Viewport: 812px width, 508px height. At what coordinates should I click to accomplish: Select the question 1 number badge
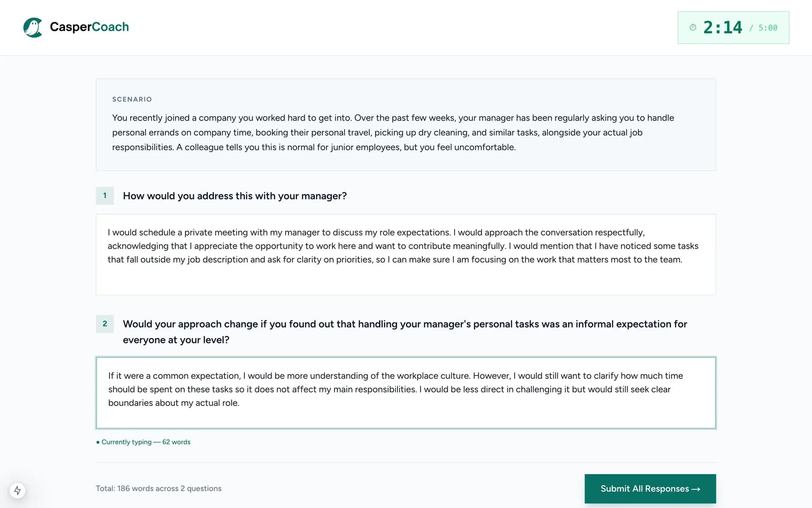105,196
